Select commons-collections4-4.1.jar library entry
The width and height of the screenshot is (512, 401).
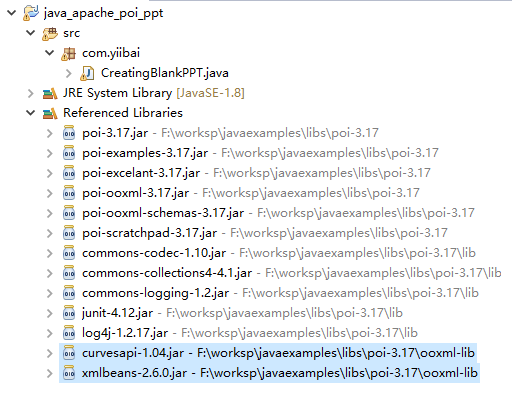click(167, 273)
